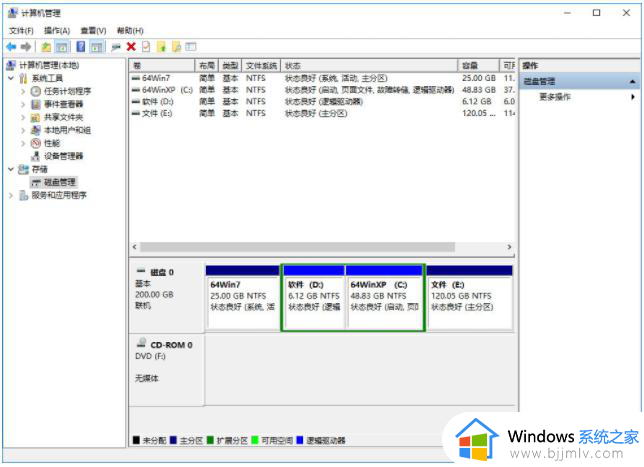644x467 pixels.
Task: Collapse the 磁盘管理 section in action pane
Action: [632, 82]
